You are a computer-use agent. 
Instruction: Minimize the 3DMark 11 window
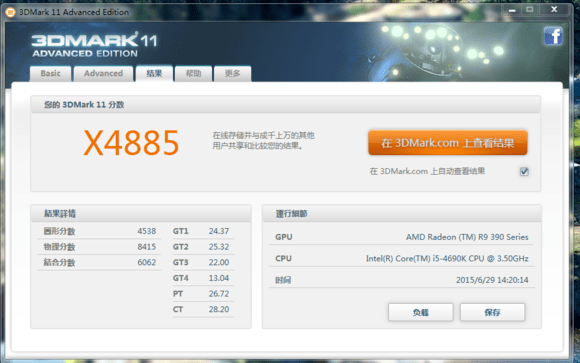coord(512,10)
